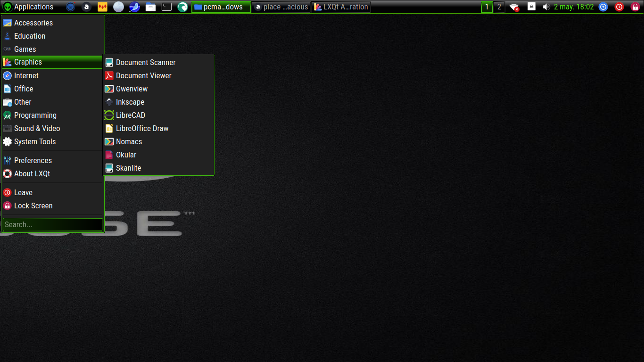Viewport: 644px width, 362px height.
Task: Expand the Internet category
Action: [52, 75]
